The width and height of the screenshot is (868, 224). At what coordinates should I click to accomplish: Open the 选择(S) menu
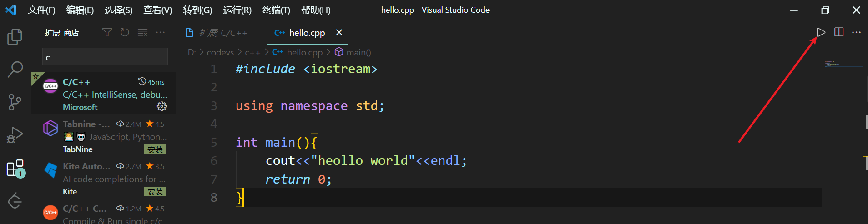point(119,10)
